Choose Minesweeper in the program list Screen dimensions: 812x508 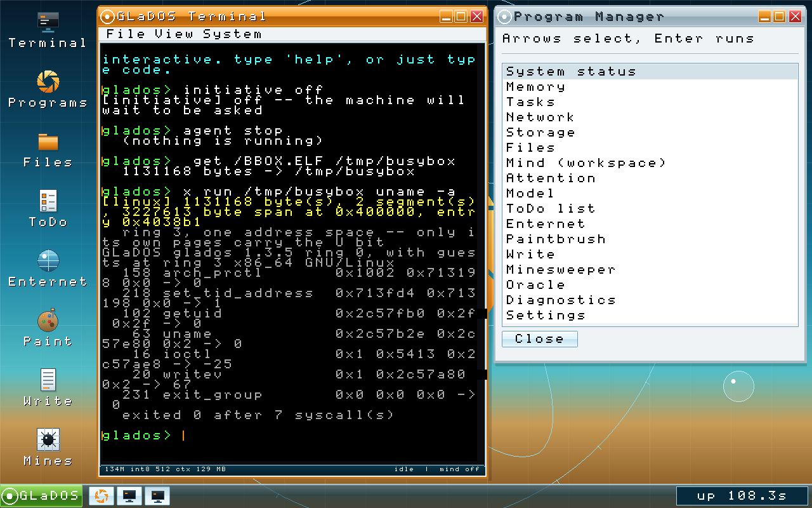[x=650, y=270]
